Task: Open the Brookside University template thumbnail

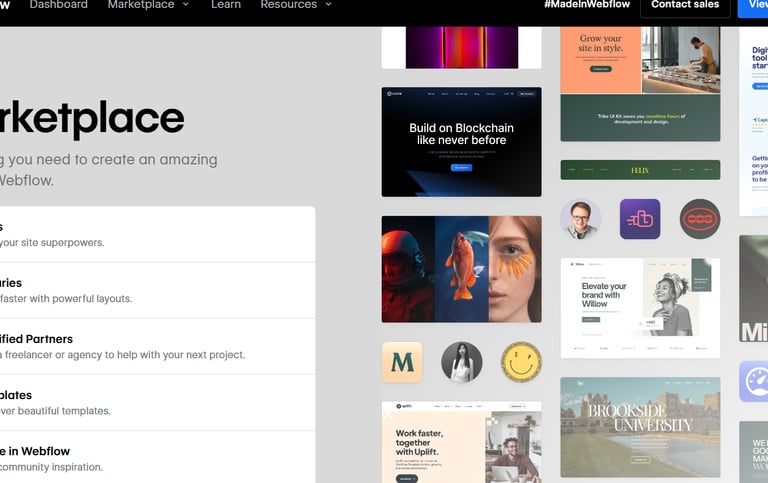Action: click(x=640, y=427)
